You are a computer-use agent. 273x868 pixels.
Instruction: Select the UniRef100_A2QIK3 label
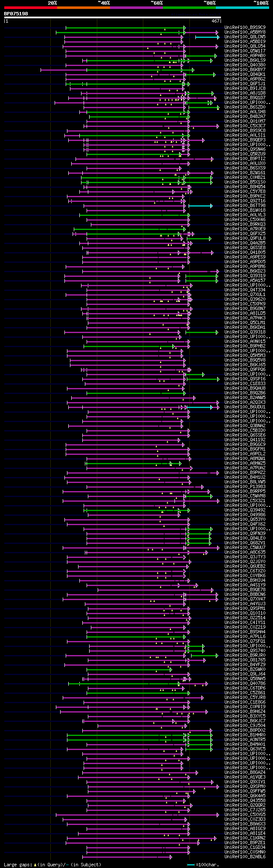pos(245,402)
